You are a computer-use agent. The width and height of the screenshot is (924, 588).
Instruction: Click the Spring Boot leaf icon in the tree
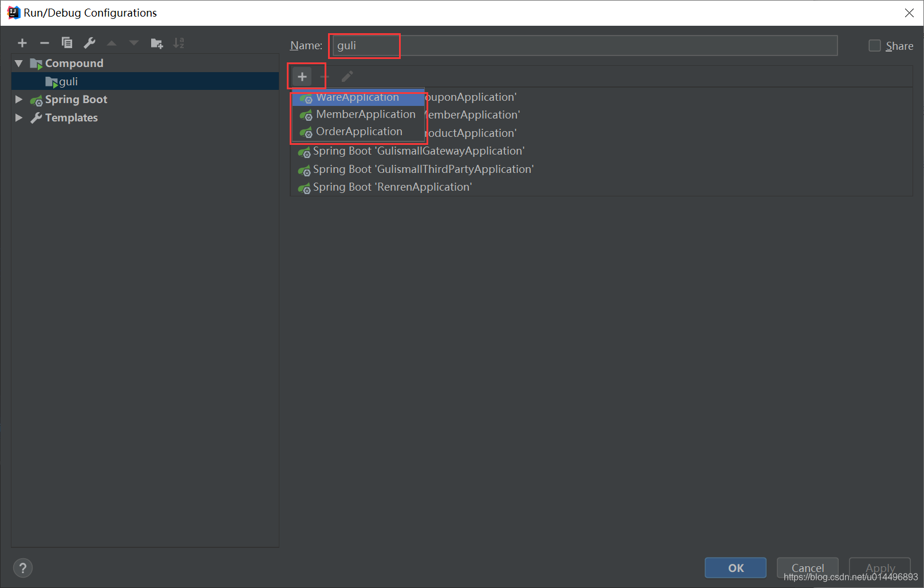(x=36, y=101)
